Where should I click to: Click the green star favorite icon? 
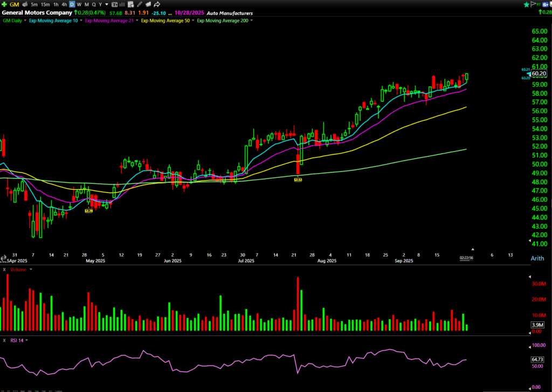click(526, 4)
